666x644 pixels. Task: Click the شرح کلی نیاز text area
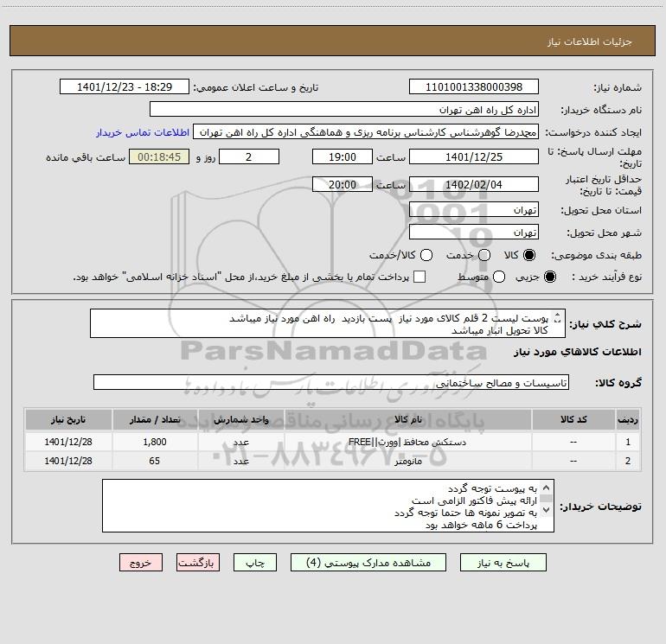click(x=328, y=324)
